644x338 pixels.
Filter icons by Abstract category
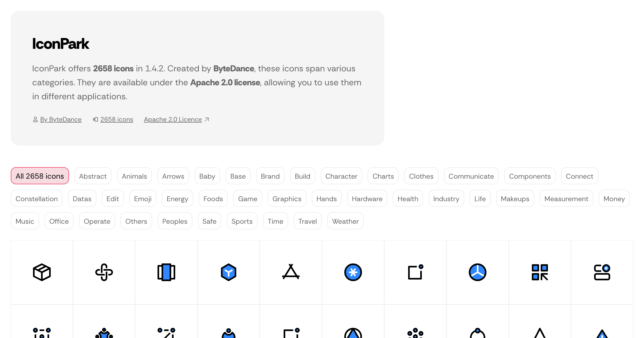93,176
